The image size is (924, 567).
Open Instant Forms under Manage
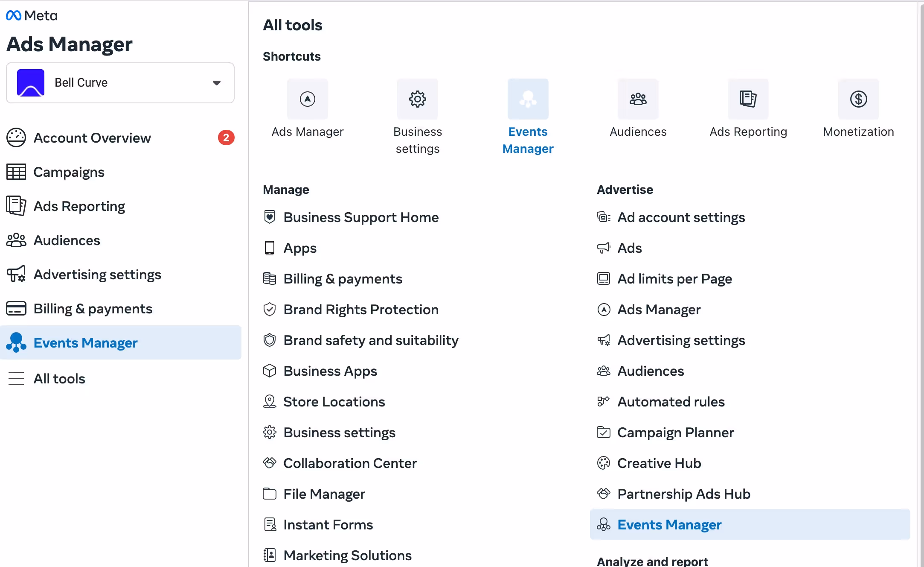pos(328,525)
